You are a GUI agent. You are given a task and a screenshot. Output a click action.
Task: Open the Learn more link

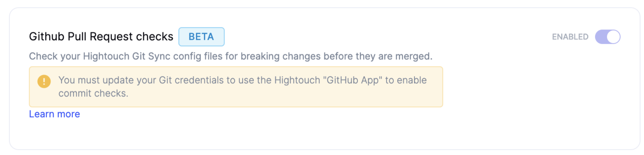tap(54, 114)
